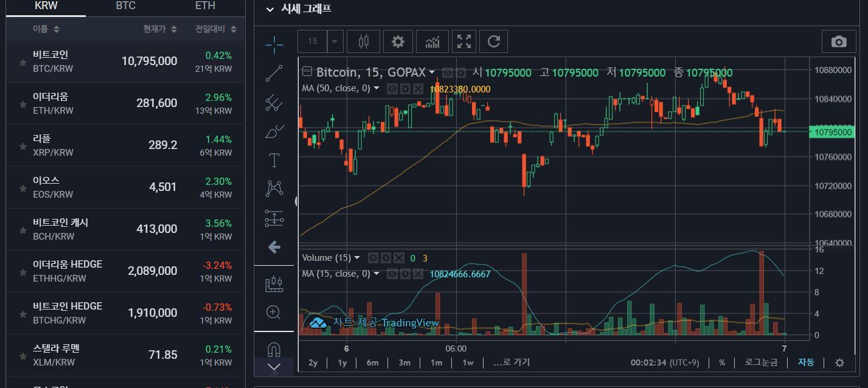
Task: Select the crosshair cursor tool
Action: 274,44
